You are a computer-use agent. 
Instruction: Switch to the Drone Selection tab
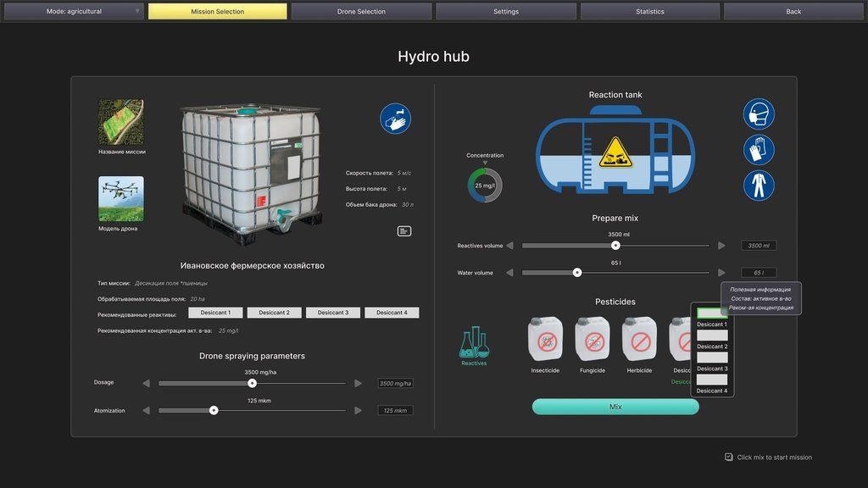[361, 12]
